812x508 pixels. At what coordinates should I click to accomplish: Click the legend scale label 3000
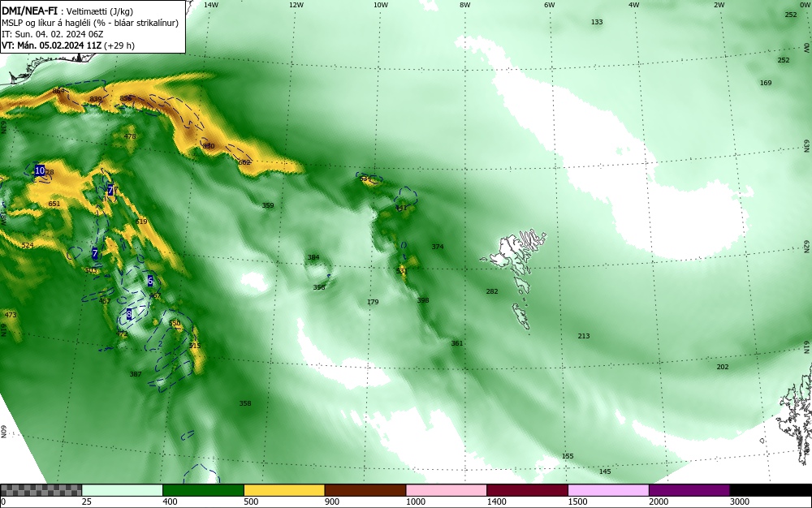point(739,502)
